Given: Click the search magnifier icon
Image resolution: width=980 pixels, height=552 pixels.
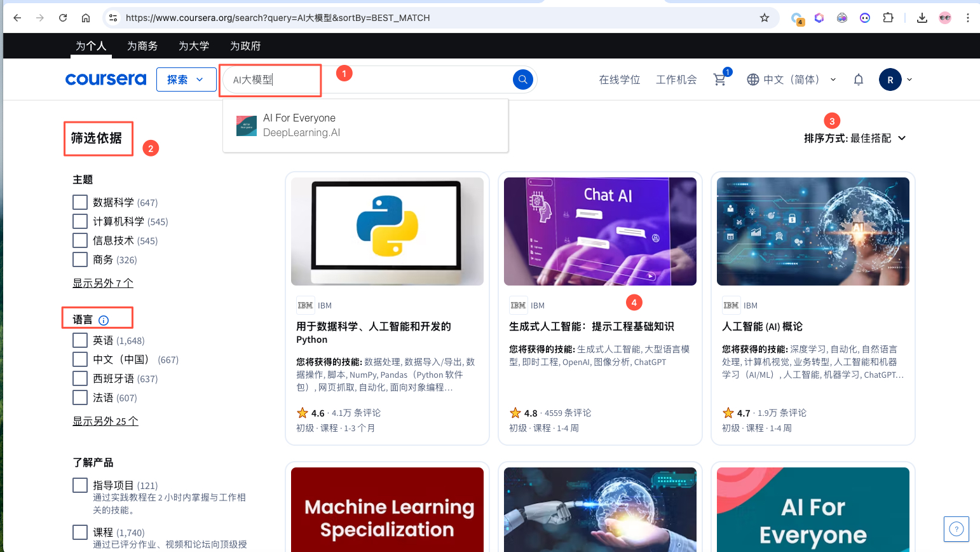Looking at the screenshot, I should click(x=522, y=79).
